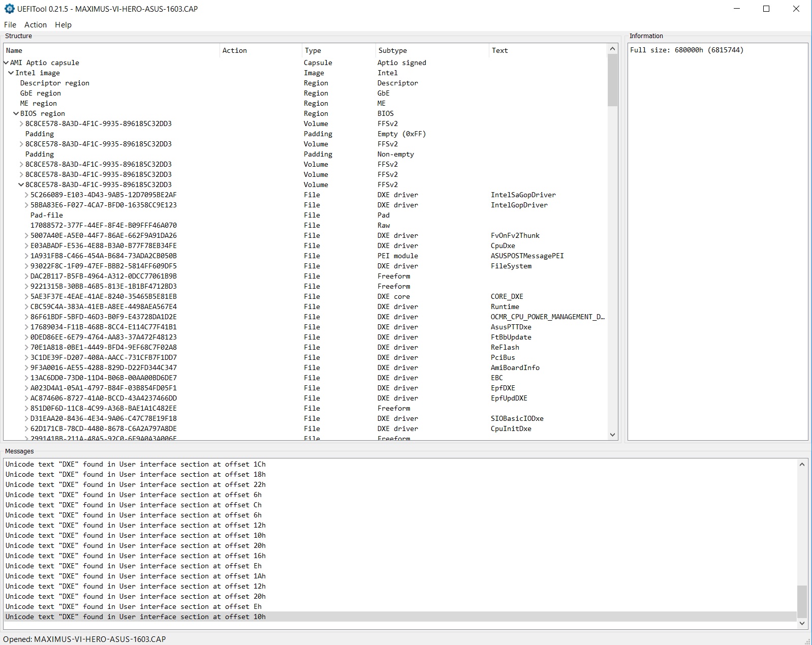Select 86F61BDF OCMR_CPU_POWER_MANAGEMENT file
The width and height of the screenshot is (812, 645).
[x=305, y=317]
